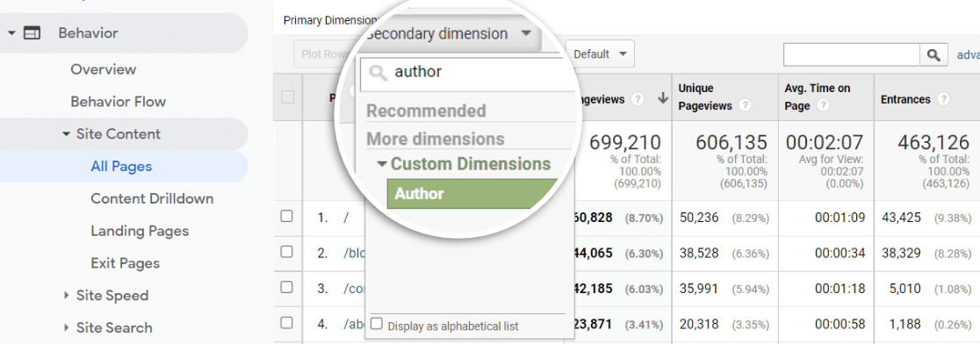Open the Default sort type dropdown
This screenshot has width=980, height=344.
pos(600,54)
